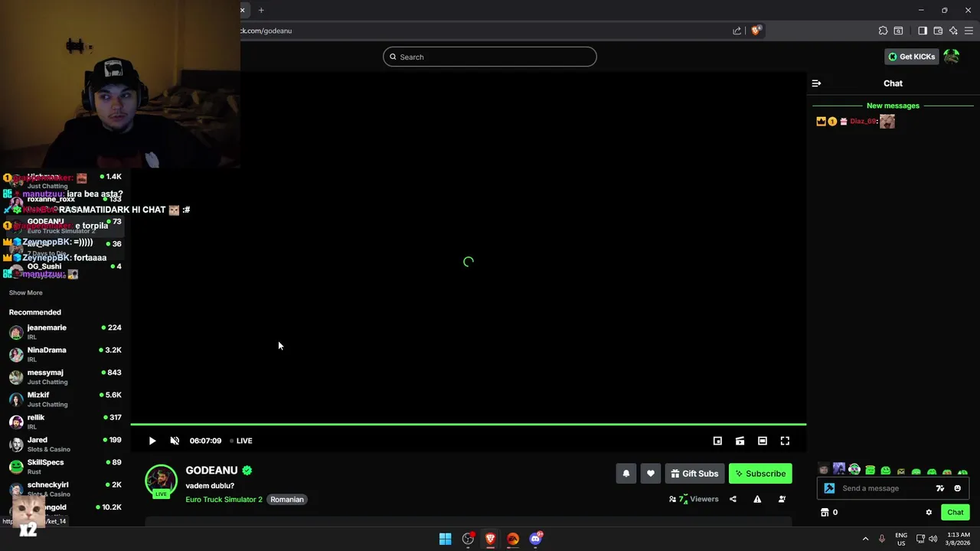The image size is (980, 551).
Task: Open the tab search icon in toolbar
Action: pyautogui.click(x=898, y=31)
